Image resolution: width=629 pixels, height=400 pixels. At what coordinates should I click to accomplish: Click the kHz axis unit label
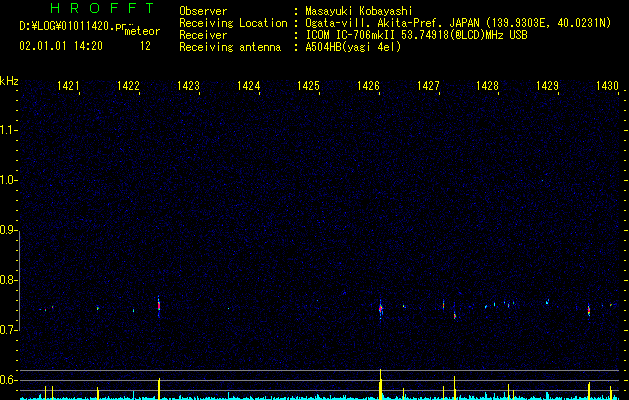[x=9, y=81]
